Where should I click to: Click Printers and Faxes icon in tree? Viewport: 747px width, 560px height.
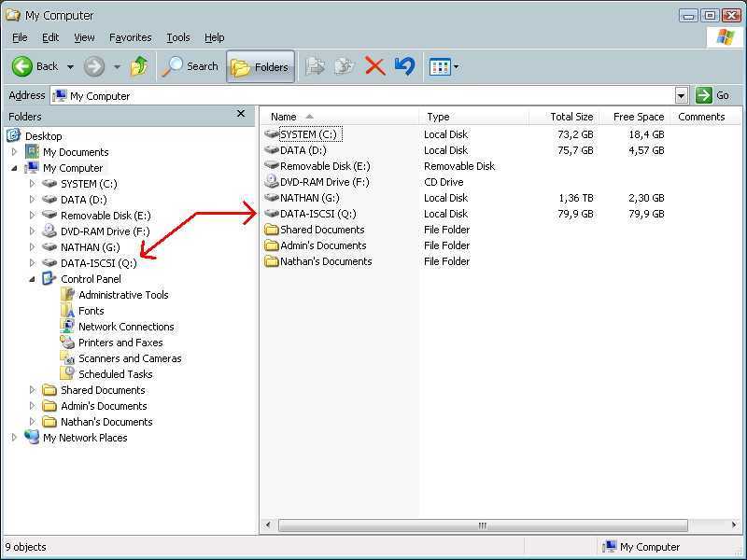pos(67,343)
